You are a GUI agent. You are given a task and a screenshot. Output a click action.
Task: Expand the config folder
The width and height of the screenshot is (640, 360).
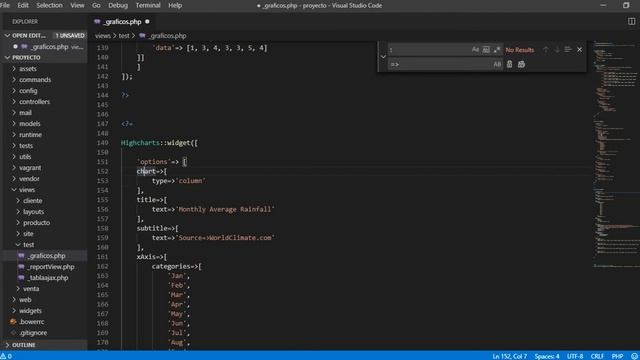click(28, 91)
